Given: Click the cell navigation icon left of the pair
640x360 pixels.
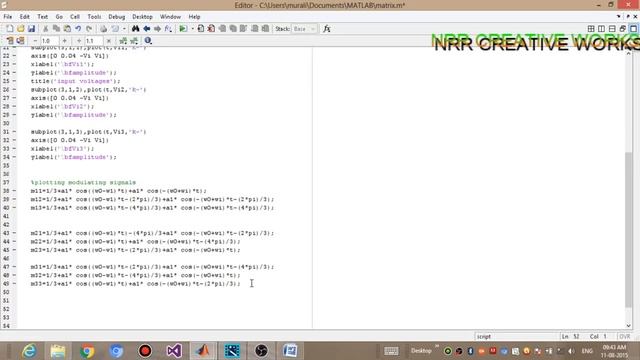Looking at the screenshot, I should point(123,40).
